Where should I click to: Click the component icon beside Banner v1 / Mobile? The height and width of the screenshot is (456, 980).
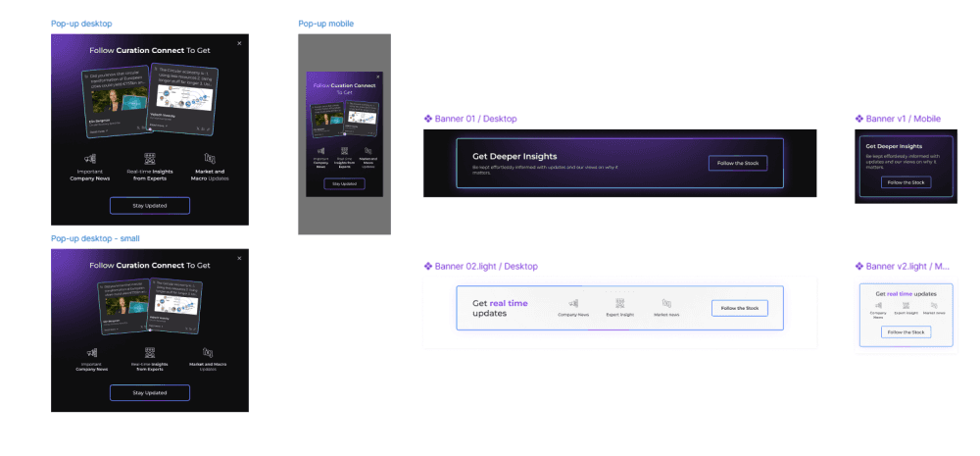click(859, 119)
